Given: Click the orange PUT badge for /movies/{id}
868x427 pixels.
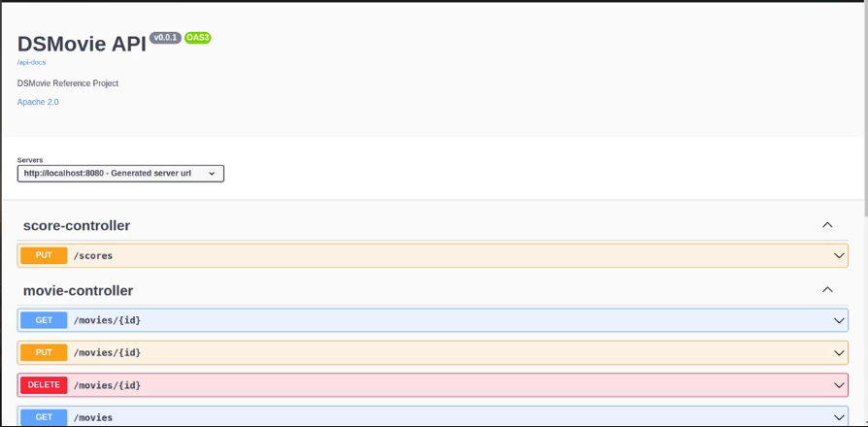Looking at the screenshot, I should coord(44,353).
